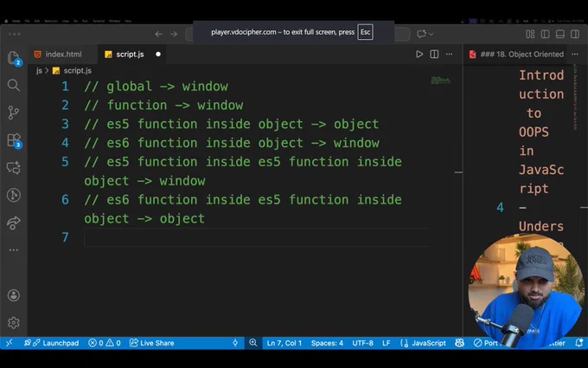This screenshot has width=588, height=368.
Task: Go forward with the right arrow
Action: click(x=174, y=34)
